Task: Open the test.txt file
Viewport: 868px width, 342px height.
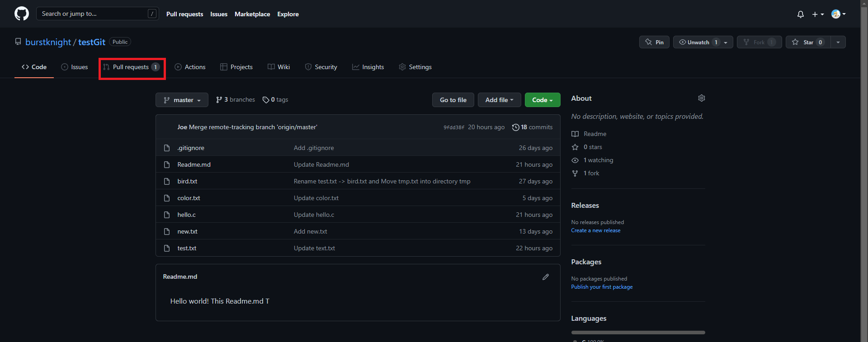Action: click(187, 248)
